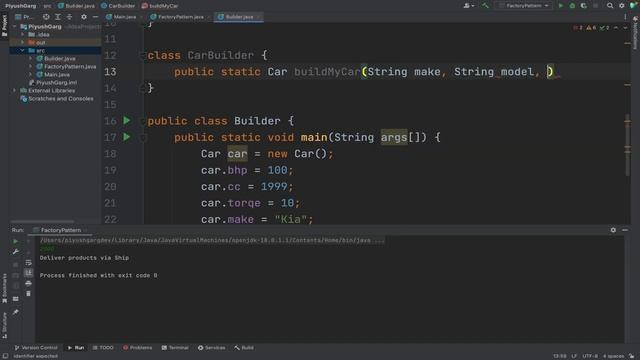Open the TODO tool window
Image resolution: width=640 pixels, height=360 pixels.
pyautogui.click(x=103, y=348)
